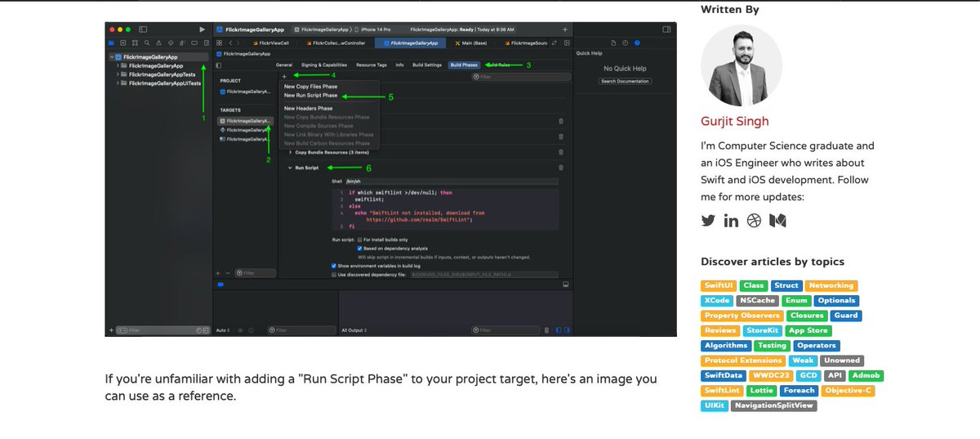Viewport: 980px width, 439px height.
Task: Open the Protocol Extensions topic tag
Action: (743, 361)
